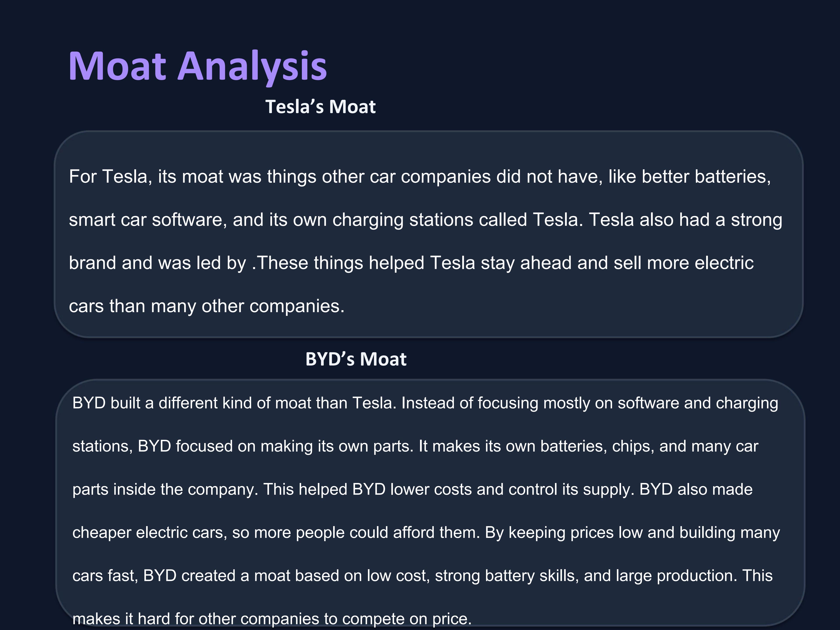
Task: Click the line beginning "stations, BYD focused on"
Action: 415,447
